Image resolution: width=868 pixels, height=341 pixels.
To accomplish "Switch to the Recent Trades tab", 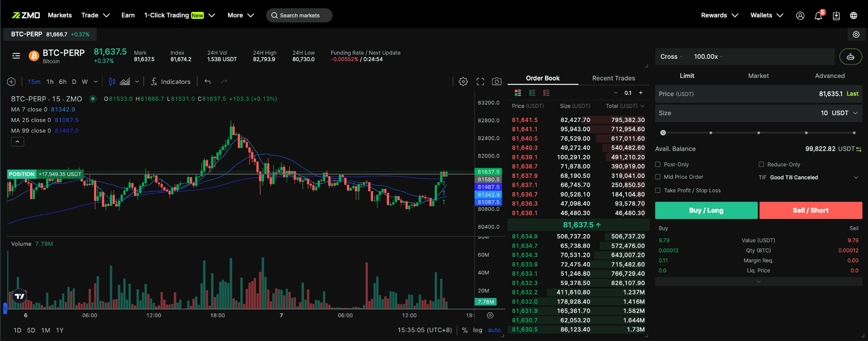I will [614, 78].
